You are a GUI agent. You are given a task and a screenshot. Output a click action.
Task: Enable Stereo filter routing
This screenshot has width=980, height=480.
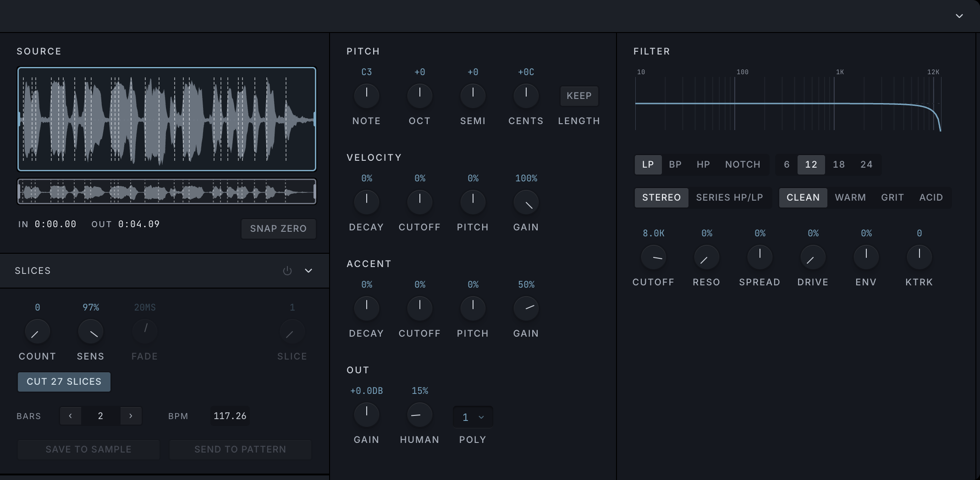[x=661, y=197]
